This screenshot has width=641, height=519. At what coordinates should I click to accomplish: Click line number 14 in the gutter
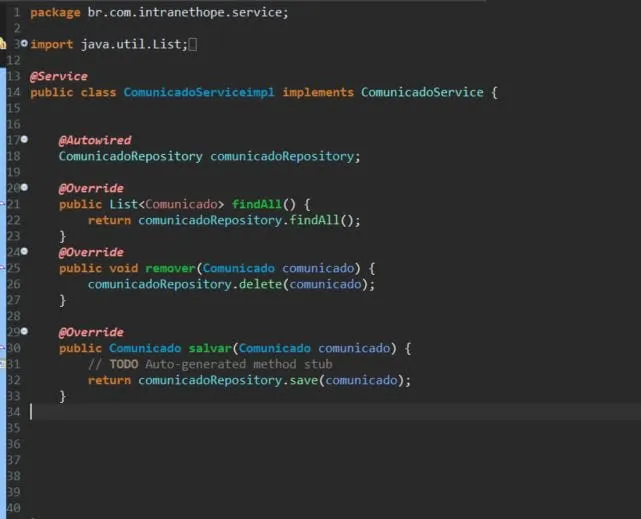(13, 92)
